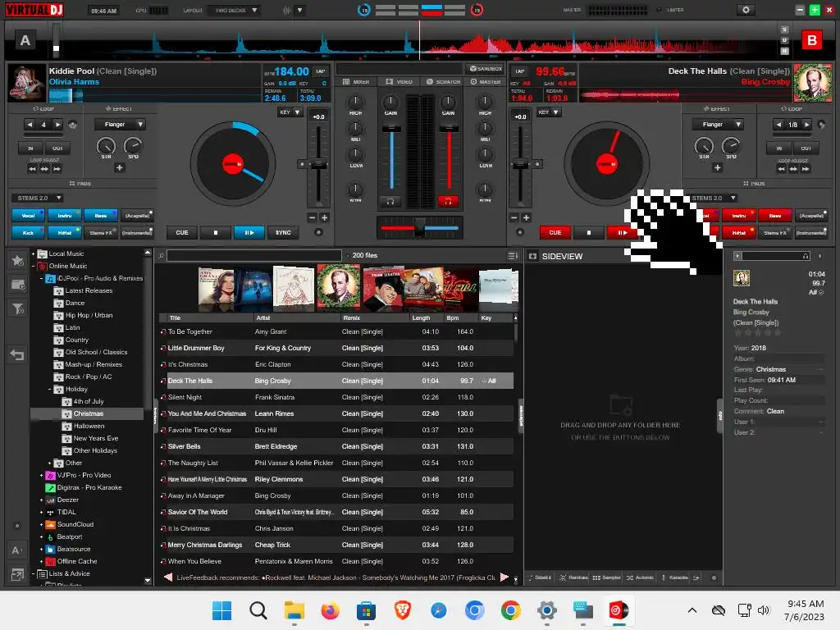Open Automix tab in sideview
The width and height of the screenshot is (840, 630).
pos(641,577)
